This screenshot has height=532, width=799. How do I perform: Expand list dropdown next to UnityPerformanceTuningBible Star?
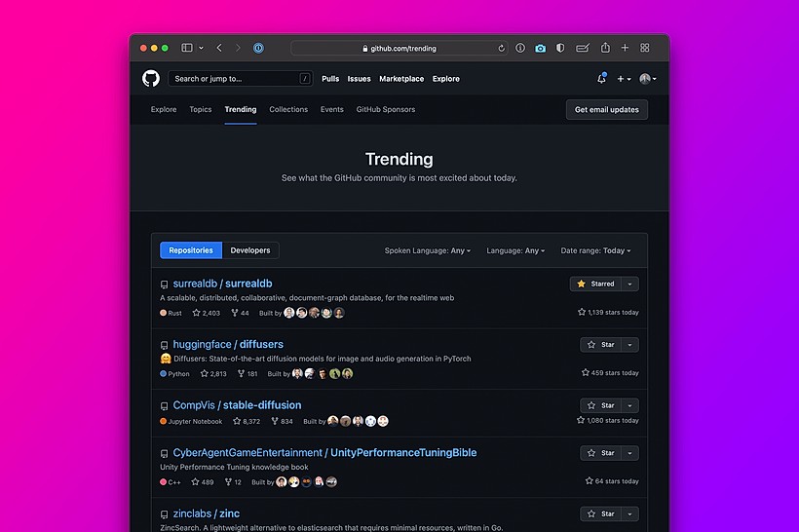[629, 452]
